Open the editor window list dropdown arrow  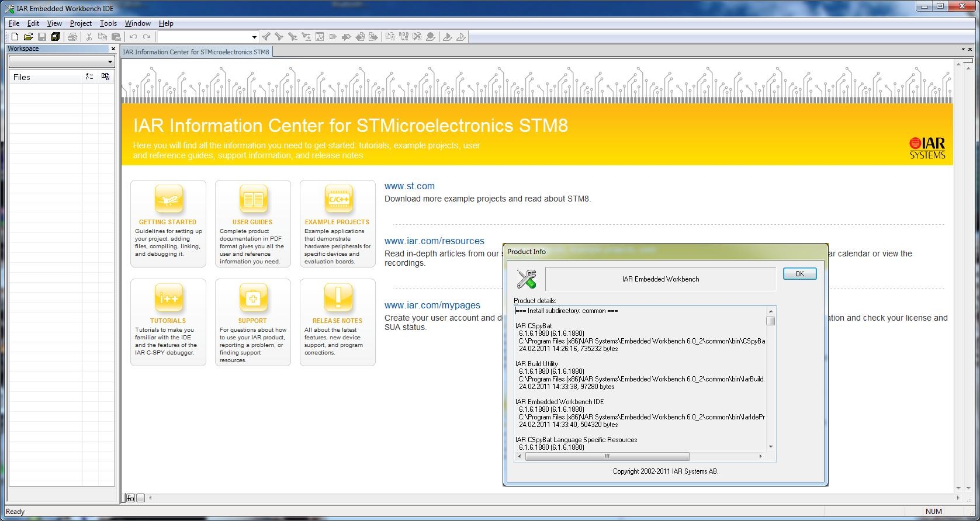[962, 49]
